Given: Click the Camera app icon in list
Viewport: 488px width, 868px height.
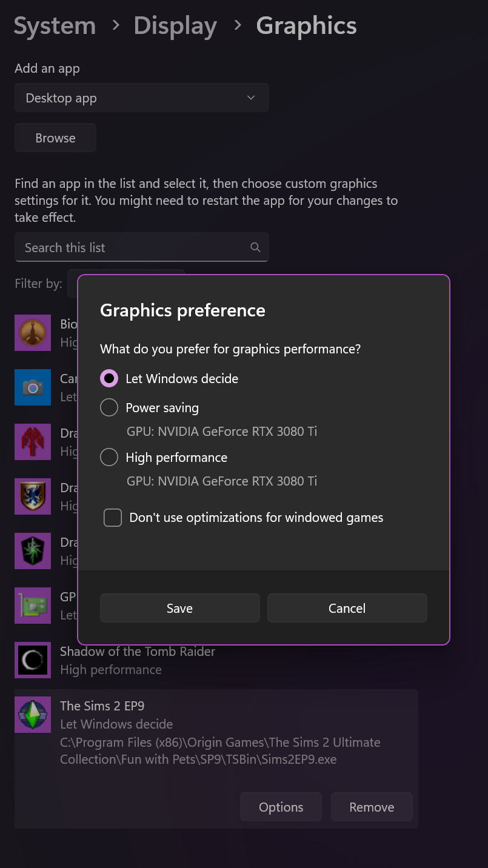Looking at the screenshot, I should click(33, 387).
